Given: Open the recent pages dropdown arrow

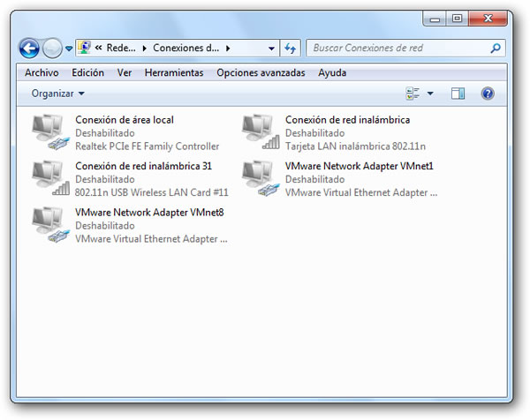Looking at the screenshot, I should (x=69, y=49).
